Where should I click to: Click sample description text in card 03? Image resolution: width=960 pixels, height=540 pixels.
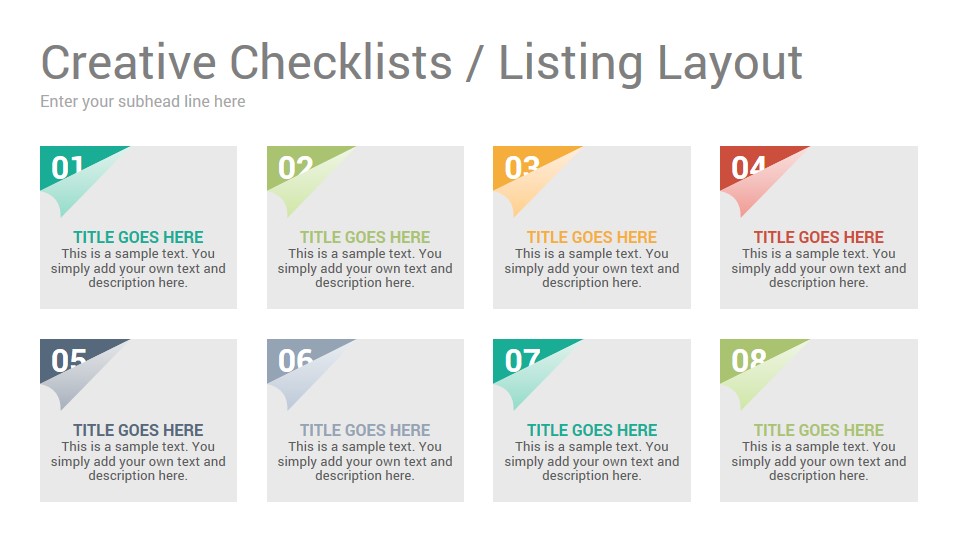(591, 268)
